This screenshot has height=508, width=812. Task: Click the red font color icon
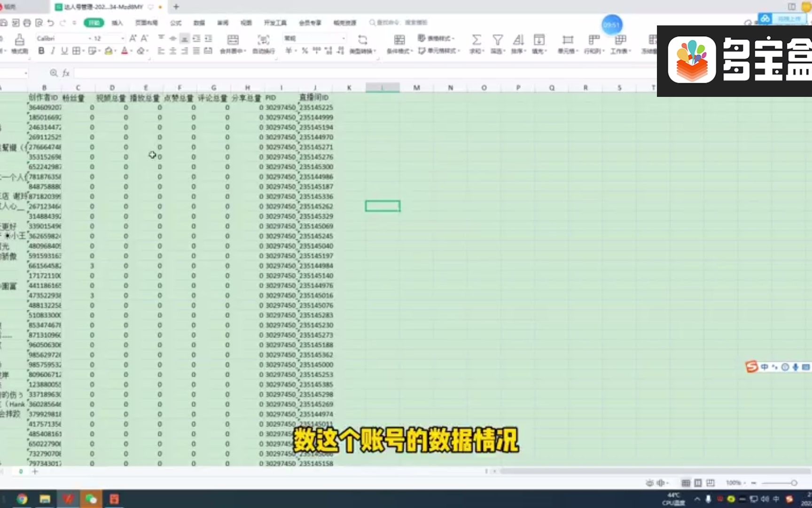click(x=125, y=51)
